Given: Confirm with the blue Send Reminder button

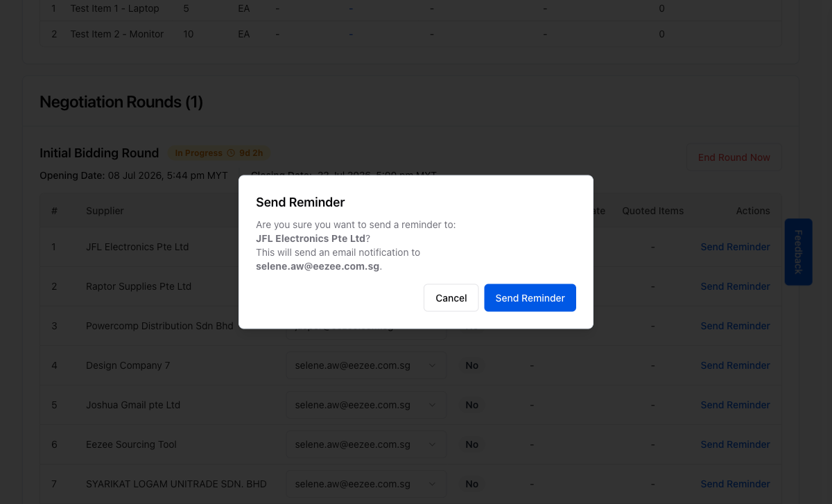Looking at the screenshot, I should tap(530, 297).
